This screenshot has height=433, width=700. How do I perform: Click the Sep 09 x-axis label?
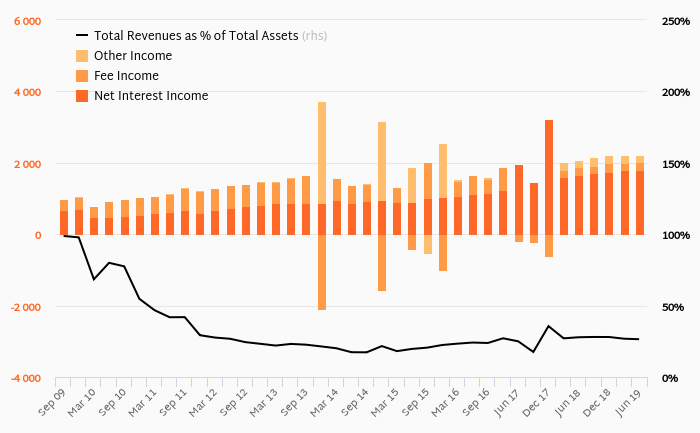pos(54,400)
